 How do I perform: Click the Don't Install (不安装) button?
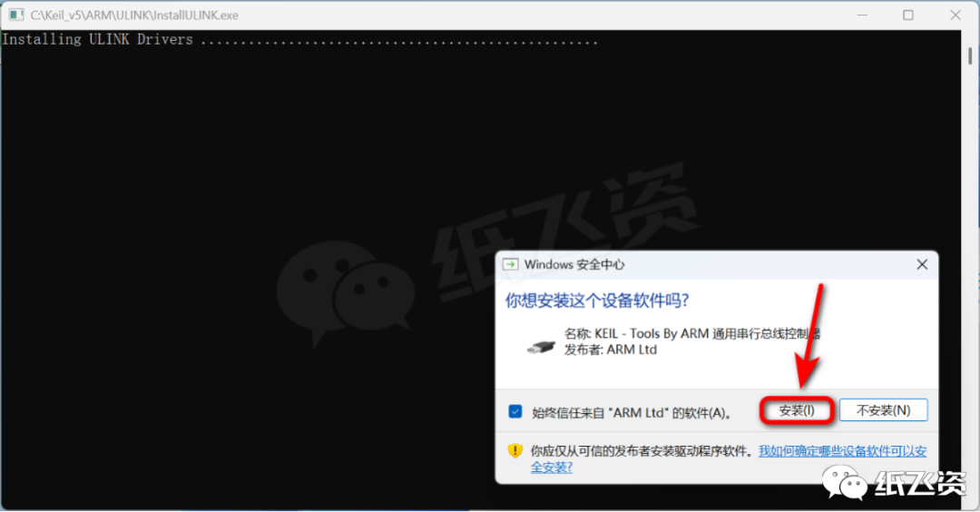[x=883, y=410]
